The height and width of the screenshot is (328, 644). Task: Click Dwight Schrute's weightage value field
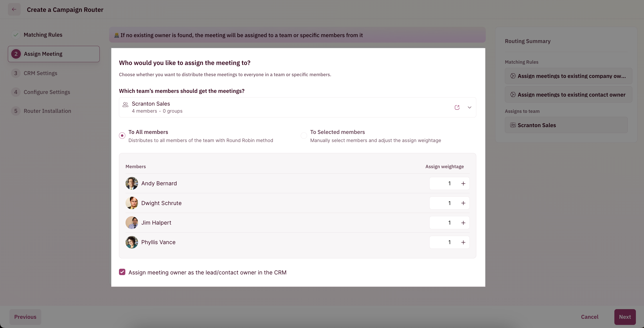coord(449,203)
